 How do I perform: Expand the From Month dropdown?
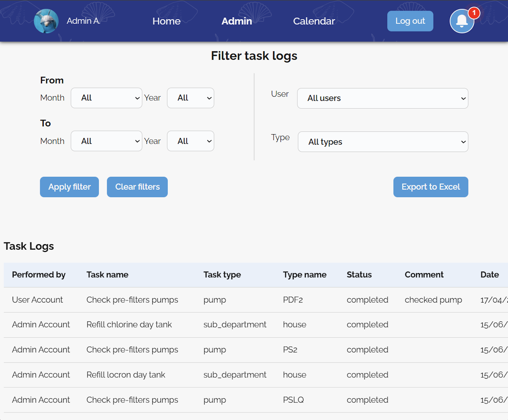(x=106, y=98)
